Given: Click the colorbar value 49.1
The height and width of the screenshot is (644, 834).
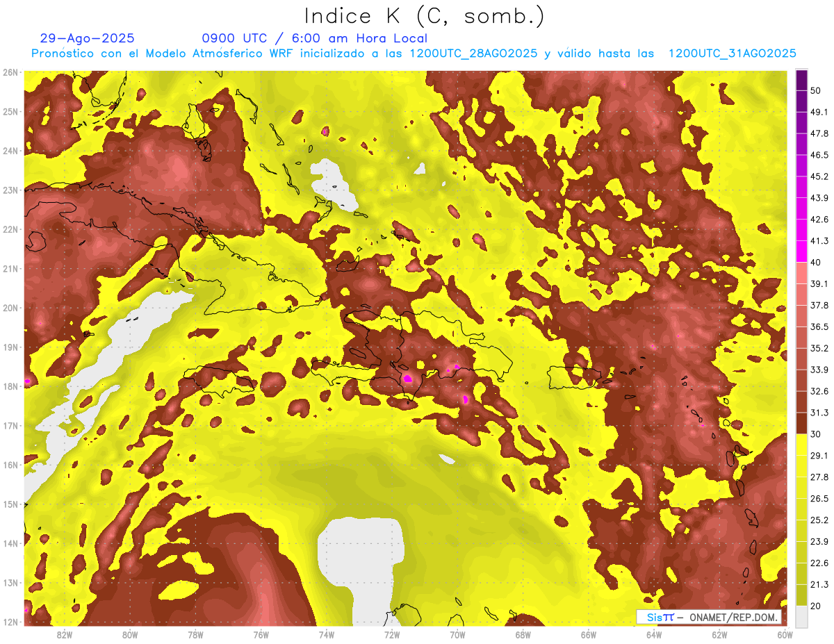Looking at the screenshot, I should [x=819, y=112].
